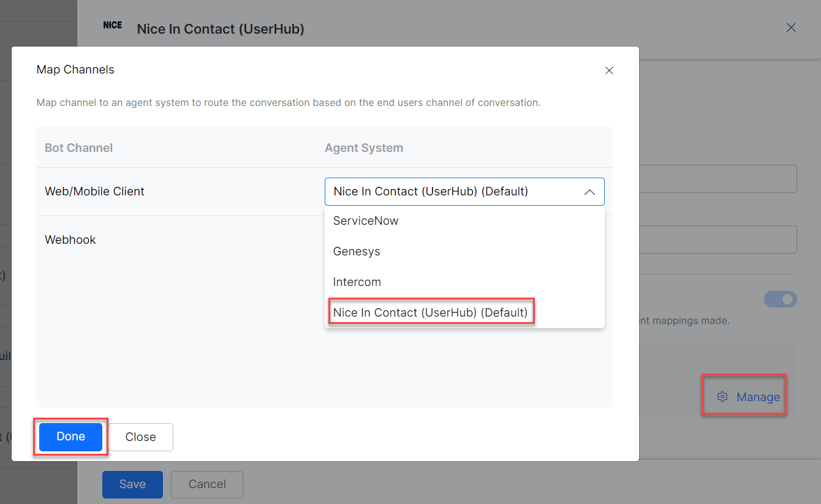
Task: Select Genesys from the dropdown list
Action: coord(464,251)
